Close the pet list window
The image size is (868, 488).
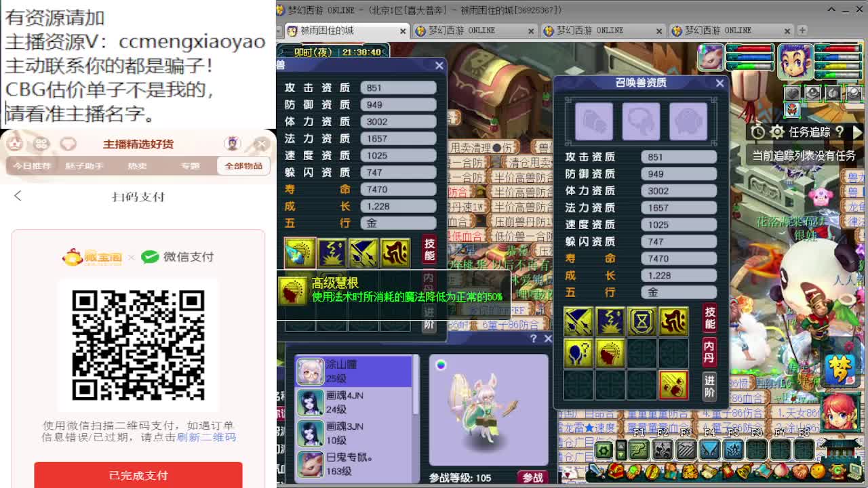tap(548, 339)
